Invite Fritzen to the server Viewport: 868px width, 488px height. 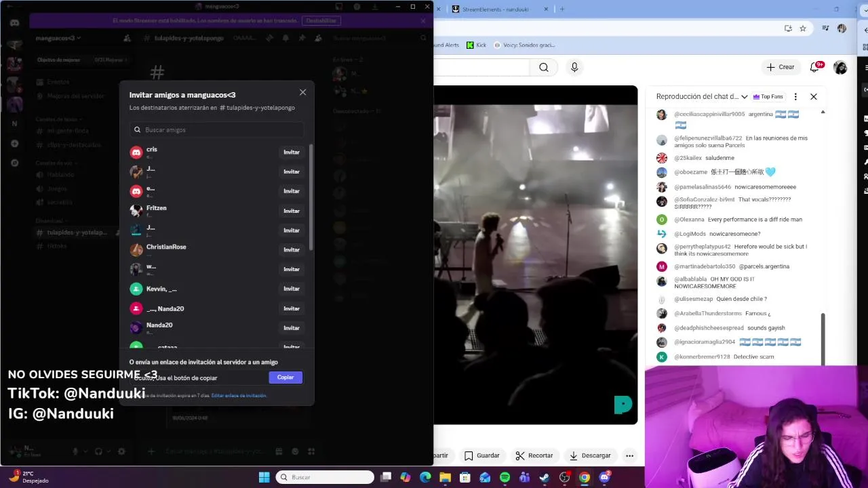click(292, 211)
